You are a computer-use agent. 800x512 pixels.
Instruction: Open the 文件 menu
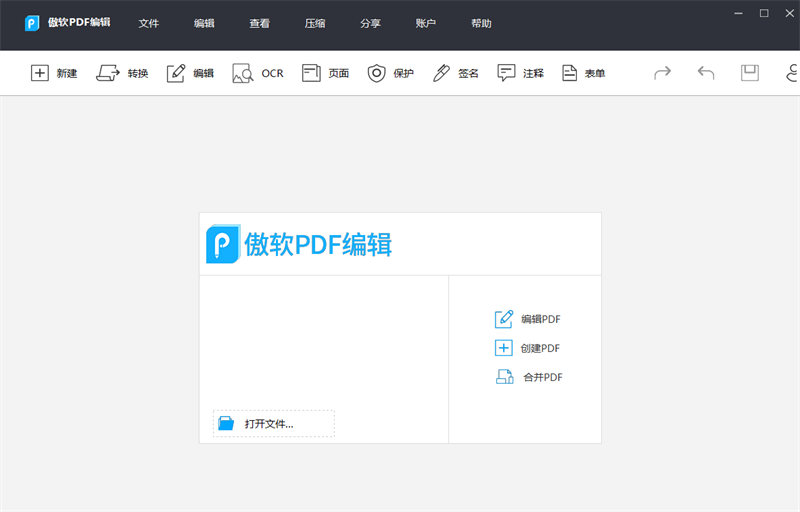(x=148, y=23)
